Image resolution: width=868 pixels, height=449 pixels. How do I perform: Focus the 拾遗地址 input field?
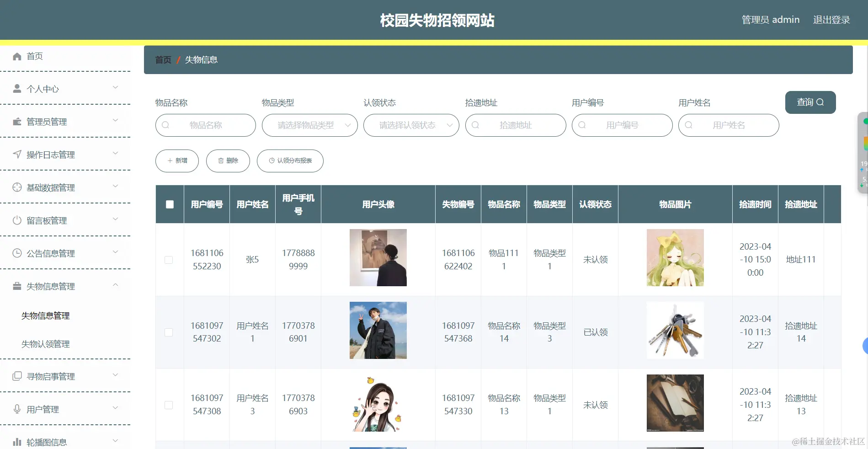click(x=516, y=125)
